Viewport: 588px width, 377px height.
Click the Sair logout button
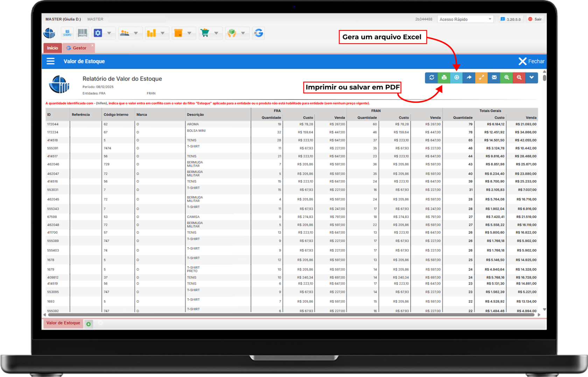pos(535,19)
